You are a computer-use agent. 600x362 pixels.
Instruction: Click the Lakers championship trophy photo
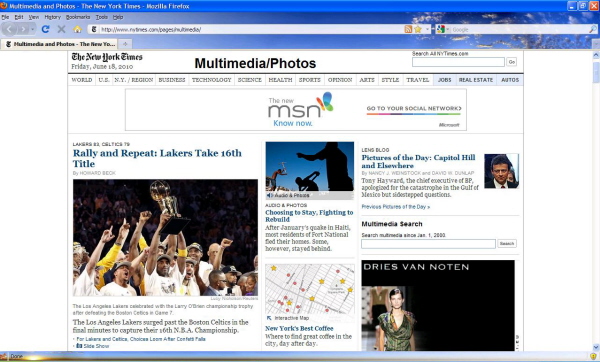[165, 238]
